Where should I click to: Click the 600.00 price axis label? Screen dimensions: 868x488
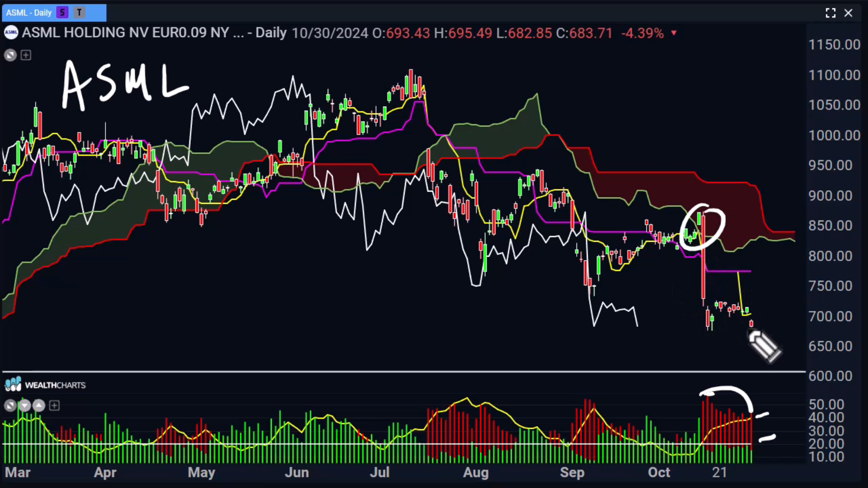(830, 376)
